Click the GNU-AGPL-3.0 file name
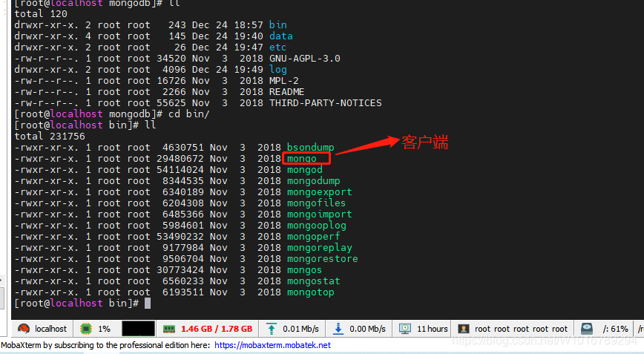 305,59
